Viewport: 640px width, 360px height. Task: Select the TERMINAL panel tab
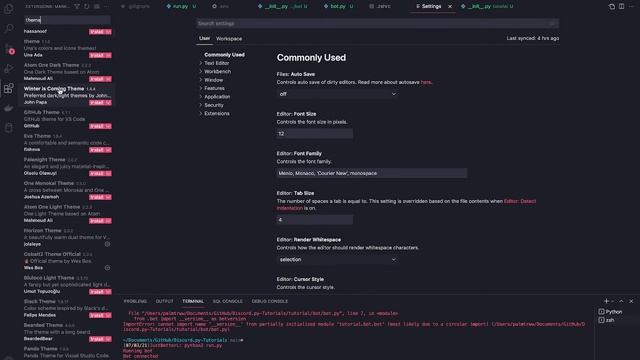pyautogui.click(x=193, y=301)
